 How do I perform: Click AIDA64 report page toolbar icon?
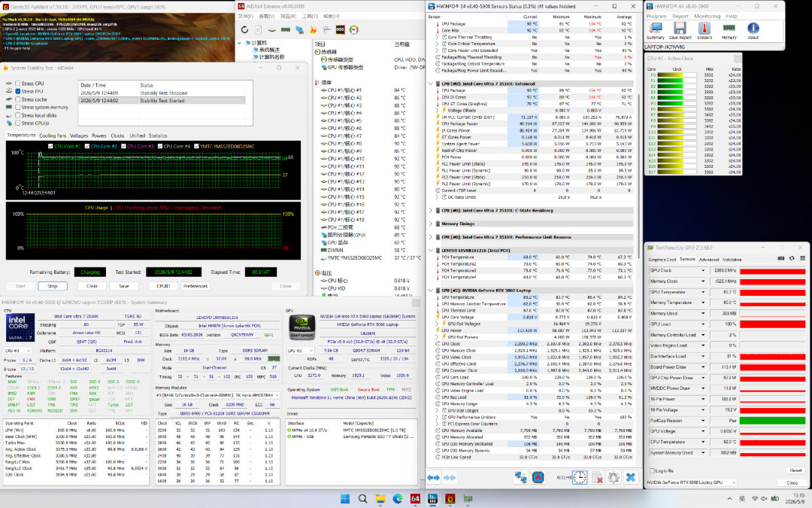(258, 30)
